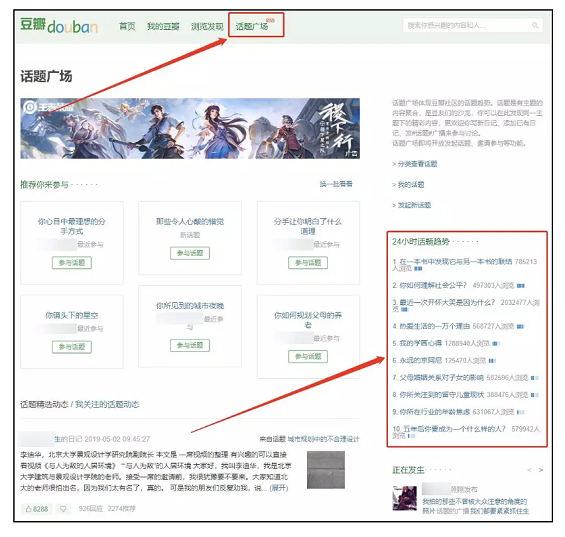Click the next arrow in 正在发生
Viewport: 565px width, 537px height.
pos(540,470)
